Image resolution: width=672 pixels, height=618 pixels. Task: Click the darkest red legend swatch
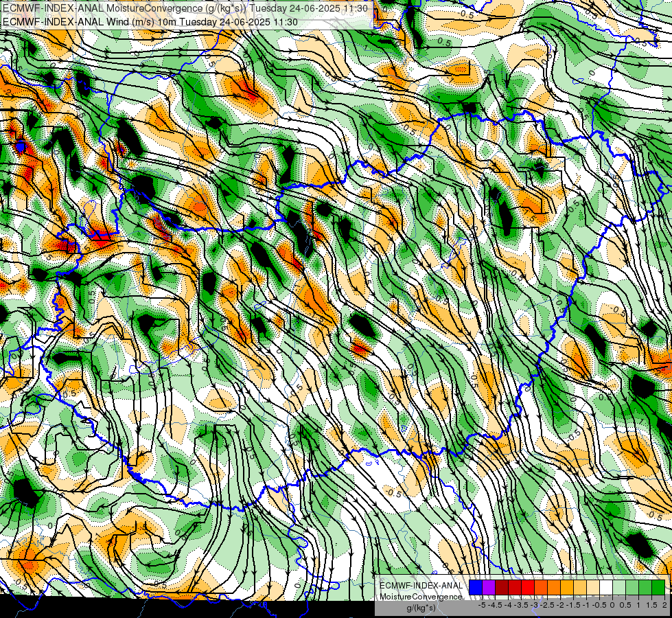(x=502, y=587)
